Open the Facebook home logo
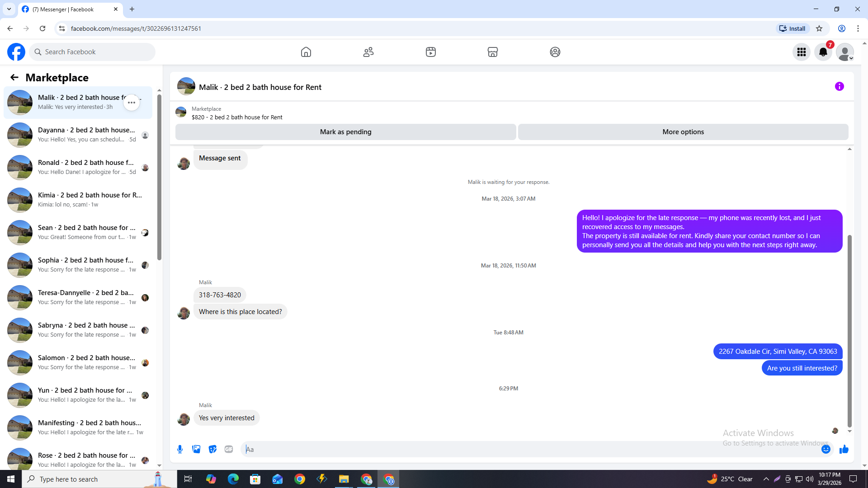The width and height of the screenshot is (868, 488). [x=16, y=52]
